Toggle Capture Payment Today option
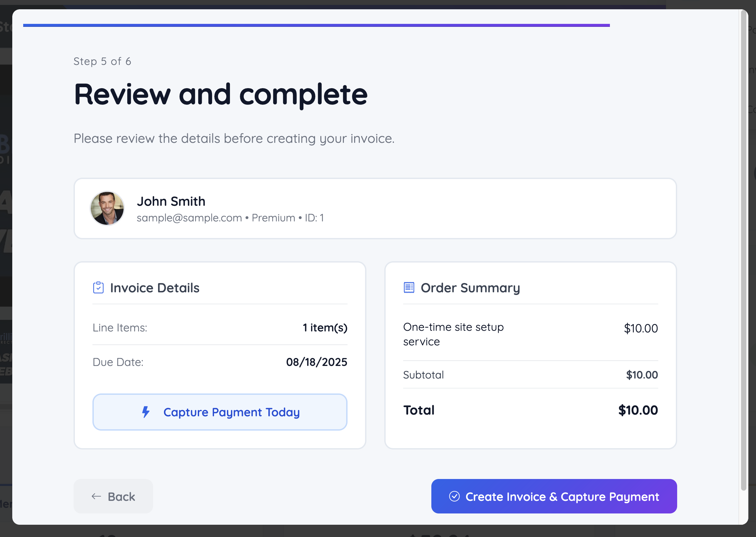Viewport: 756px width, 537px height. [x=220, y=412]
